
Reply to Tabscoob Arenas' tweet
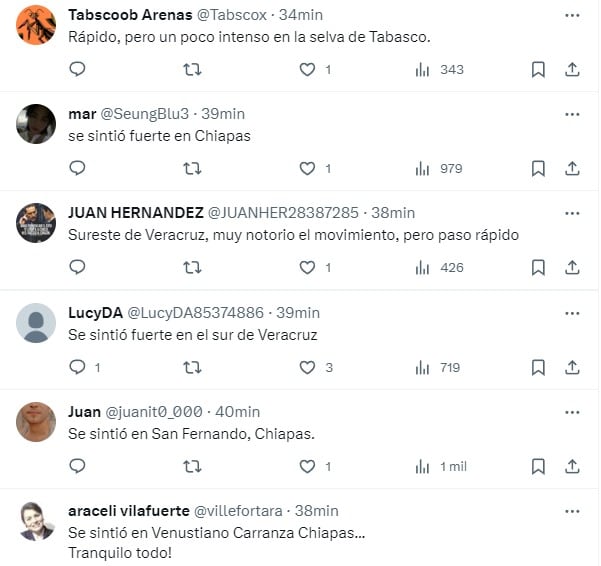[x=77, y=69]
